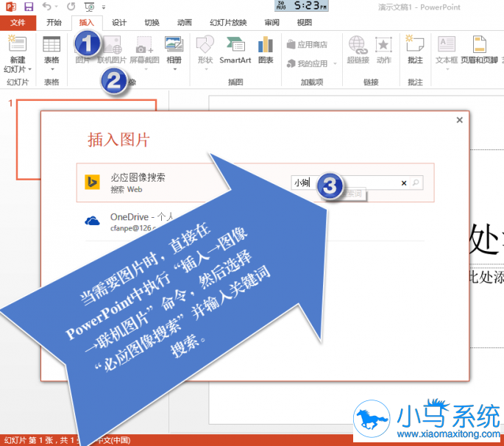Close the 插入图片 dialog
504x446 pixels.
(460, 120)
